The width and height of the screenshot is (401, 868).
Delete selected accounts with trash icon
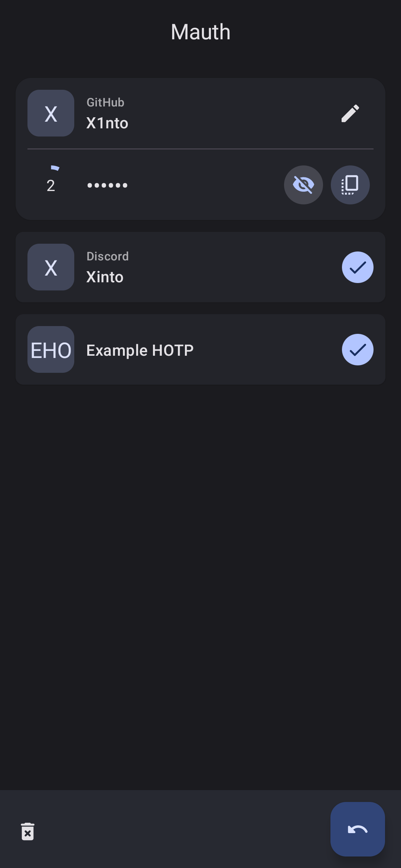(x=28, y=831)
